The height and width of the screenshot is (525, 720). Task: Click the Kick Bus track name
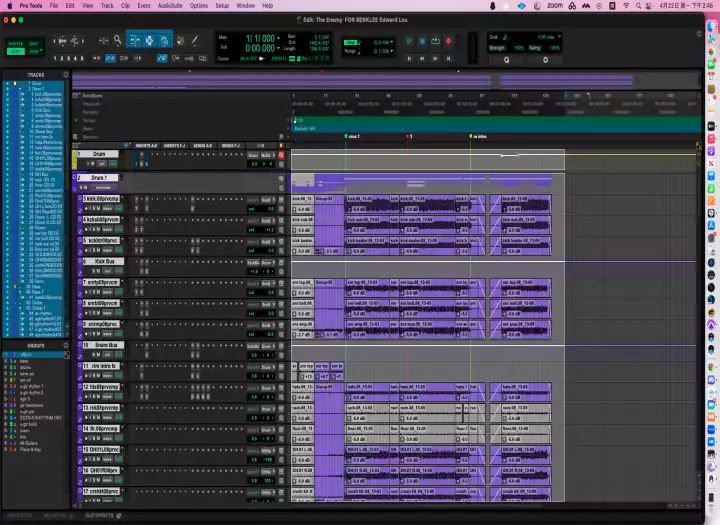[105, 261]
